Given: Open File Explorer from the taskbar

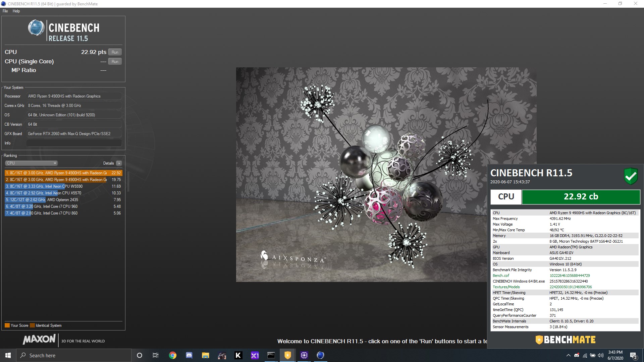Looking at the screenshot, I should click(x=205, y=355).
